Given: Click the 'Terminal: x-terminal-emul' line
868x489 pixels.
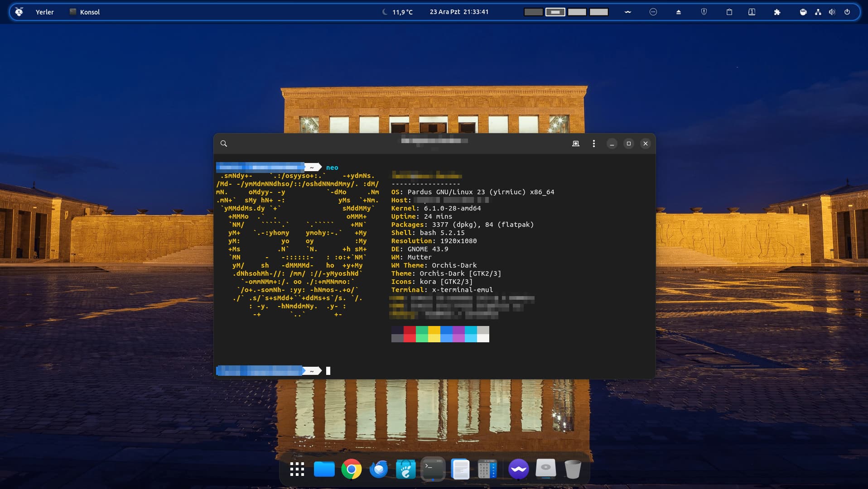Looking at the screenshot, I should click(442, 290).
